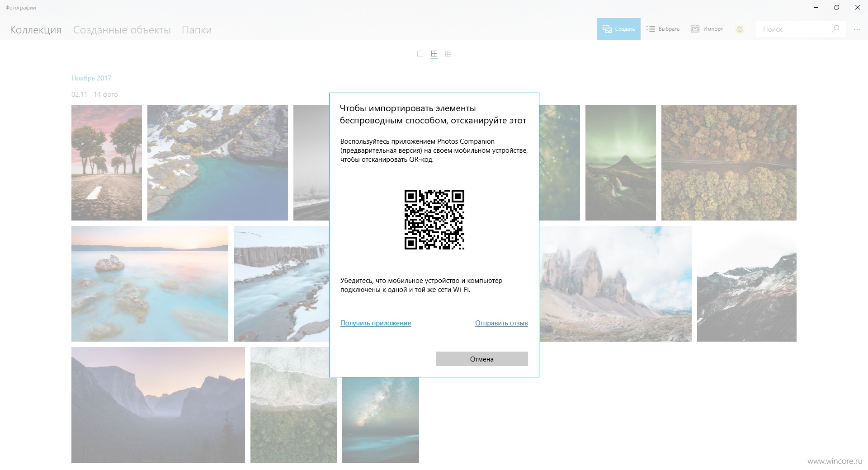Click the Получить приложение link
Screen dimensions: 868x470
pyautogui.click(x=376, y=323)
